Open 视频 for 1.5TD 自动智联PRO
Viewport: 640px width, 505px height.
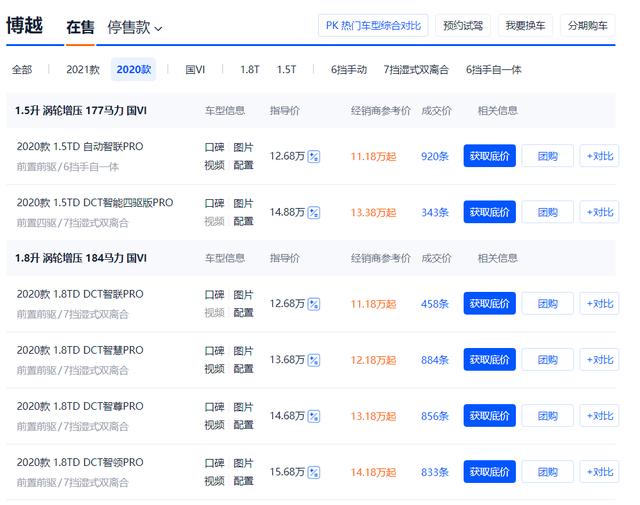click(215, 165)
